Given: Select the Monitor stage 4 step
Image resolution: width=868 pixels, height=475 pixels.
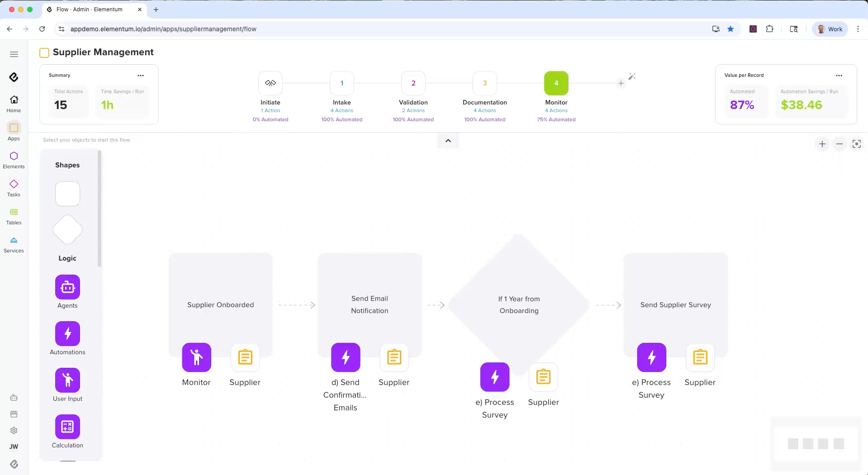Looking at the screenshot, I should 556,83.
